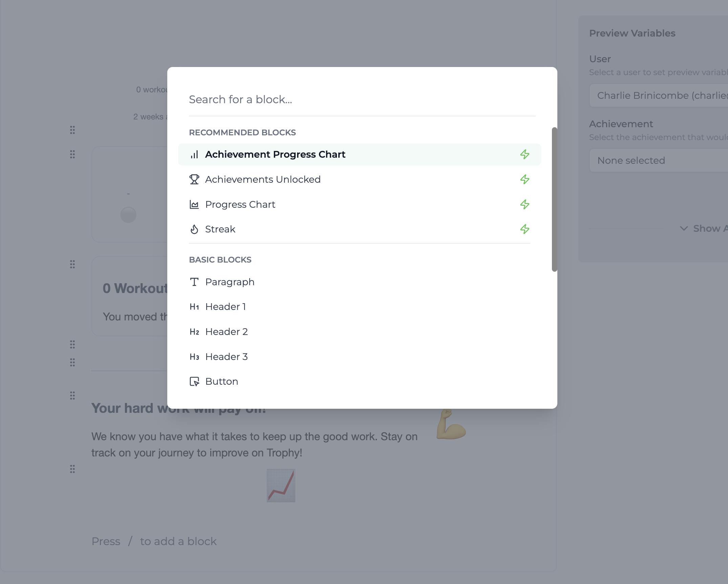Click the red upward chart emoji image

coord(281,486)
